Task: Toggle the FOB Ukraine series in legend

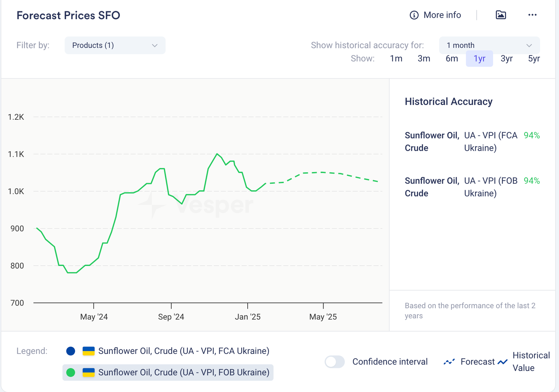Action: pyautogui.click(x=184, y=372)
